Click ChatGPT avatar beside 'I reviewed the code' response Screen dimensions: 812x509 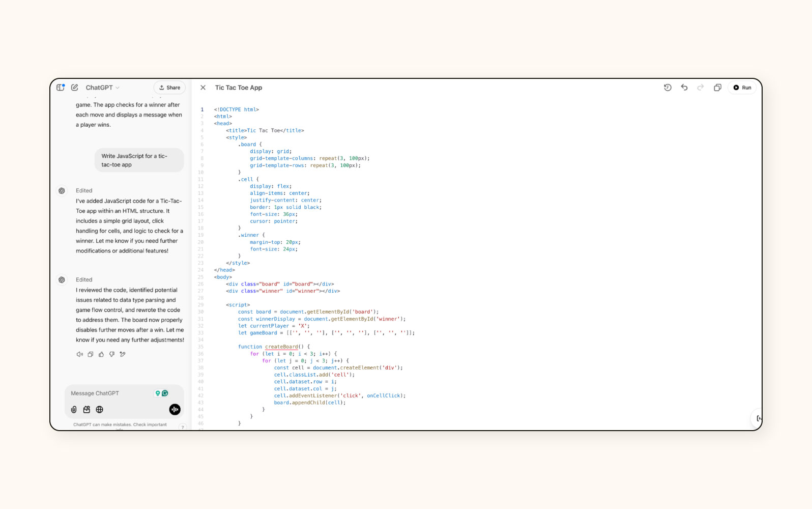click(x=62, y=280)
